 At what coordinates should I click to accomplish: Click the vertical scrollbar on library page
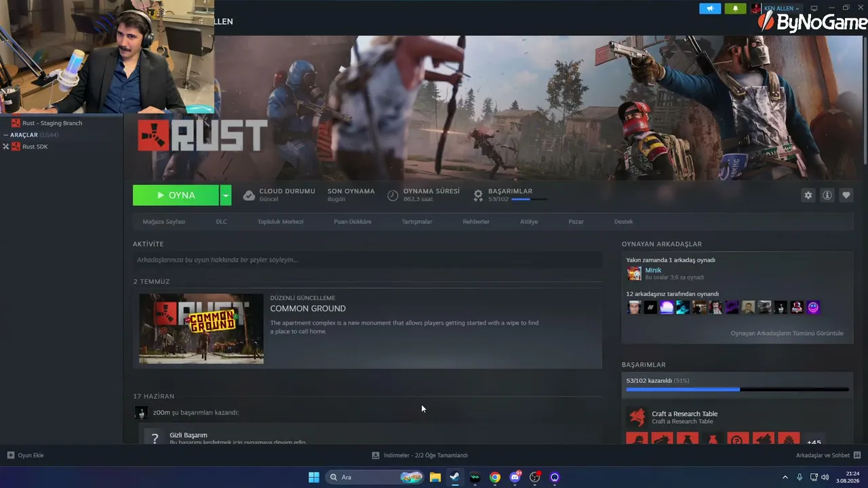click(x=865, y=100)
